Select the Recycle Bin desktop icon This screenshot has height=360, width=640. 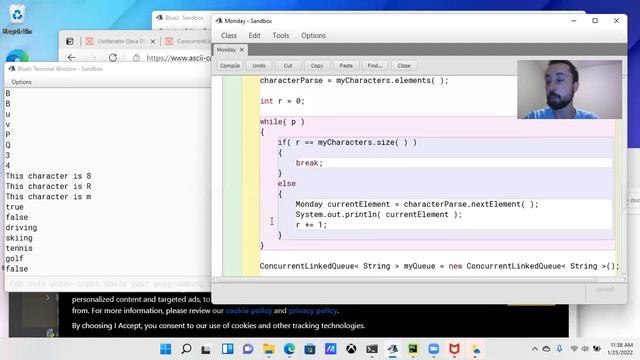click(17, 19)
